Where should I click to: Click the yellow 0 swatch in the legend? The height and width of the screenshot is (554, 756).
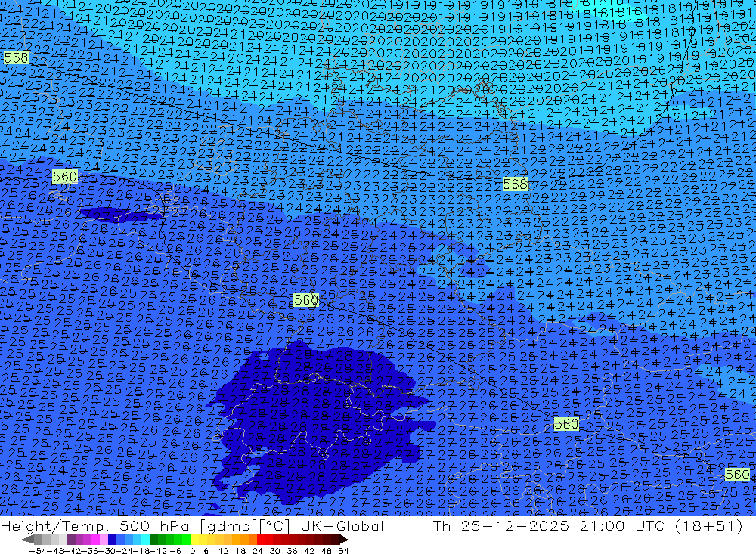pos(194,540)
